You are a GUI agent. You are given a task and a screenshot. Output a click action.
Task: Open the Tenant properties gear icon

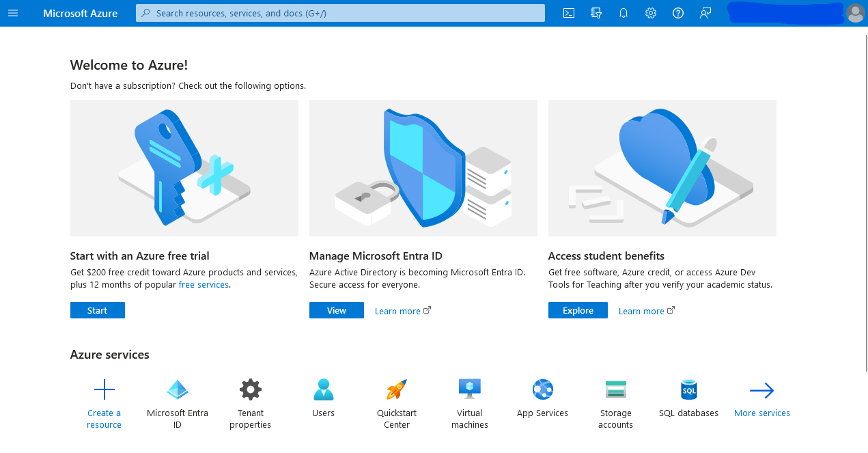[251, 390]
